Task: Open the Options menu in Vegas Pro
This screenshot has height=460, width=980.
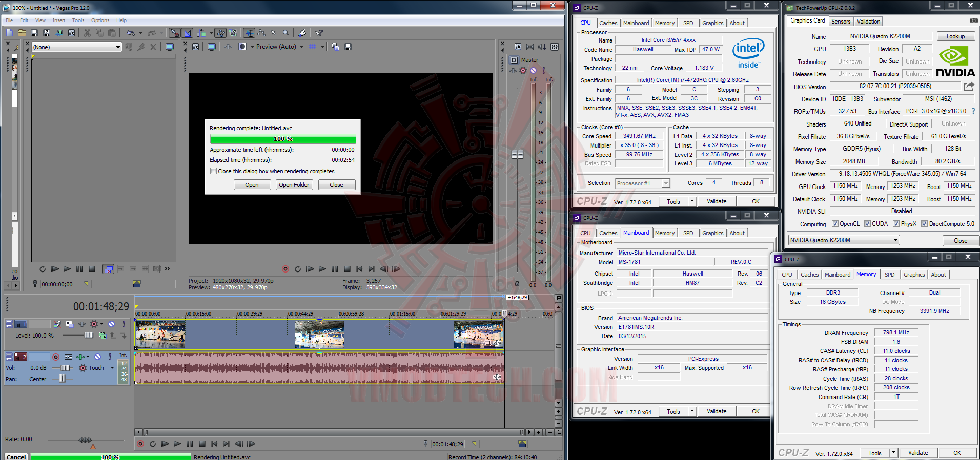Action: click(x=100, y=20)
